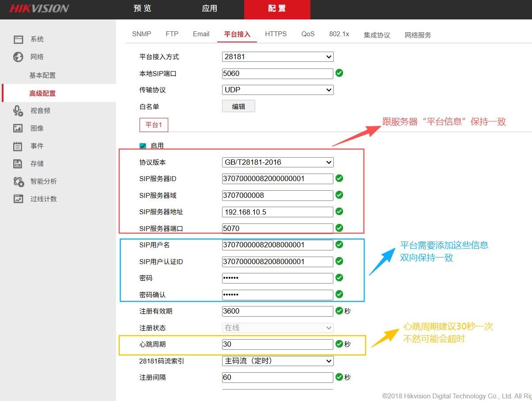This screenshot has height=401, width=532.
Task: Click the 事件 calendar icon
Action: point(18,146)
